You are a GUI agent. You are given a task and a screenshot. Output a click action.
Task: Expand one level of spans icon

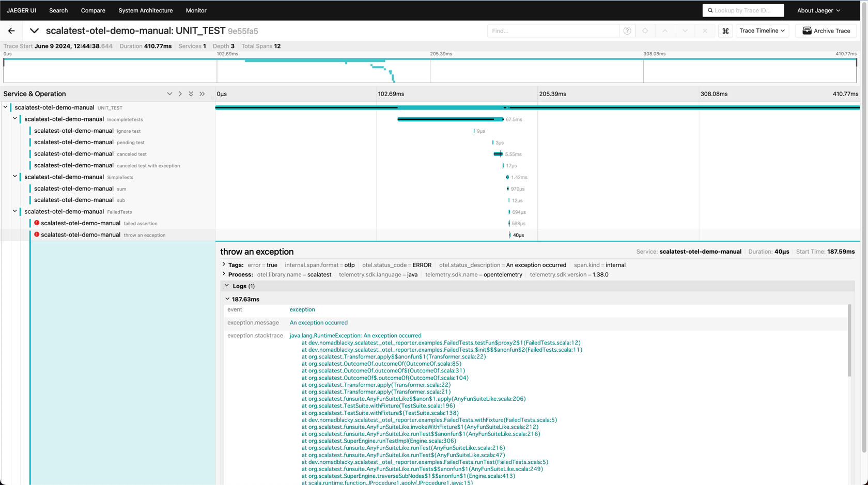(180, 94)
